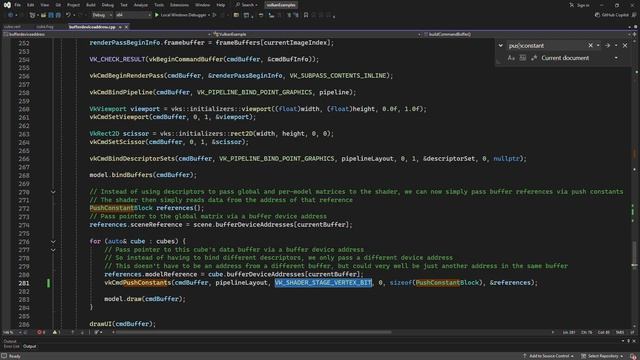The image size is (640, 360).
Task: Click the Save All toolbar icon
Action: [x=58, y=15]
